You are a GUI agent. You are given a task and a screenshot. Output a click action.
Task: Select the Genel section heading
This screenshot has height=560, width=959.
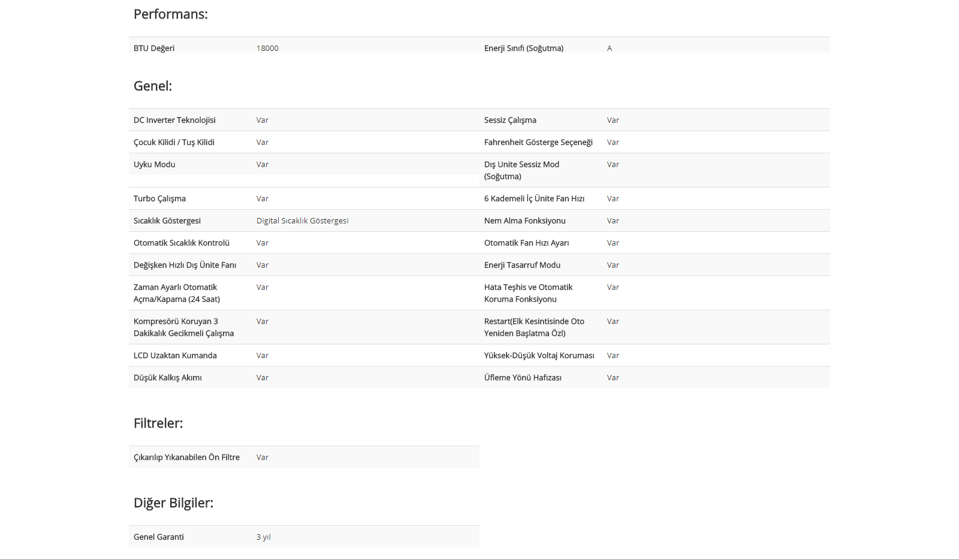click(153, 86)
